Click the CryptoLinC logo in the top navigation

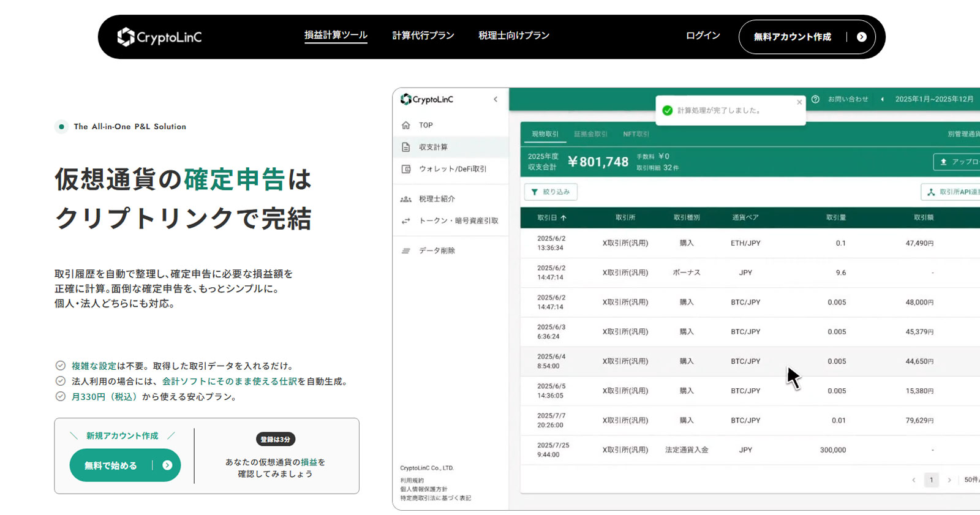tap(159, 37)
